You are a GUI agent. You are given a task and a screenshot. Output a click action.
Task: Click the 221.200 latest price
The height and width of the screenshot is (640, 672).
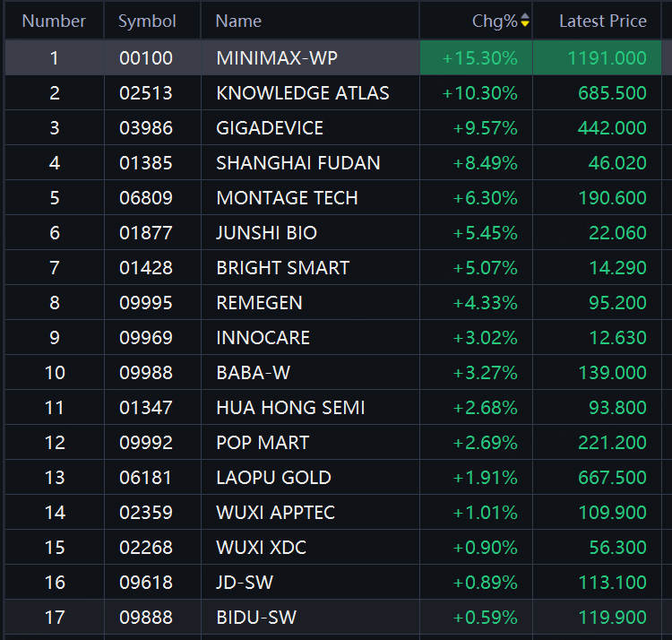coord(612,443)
